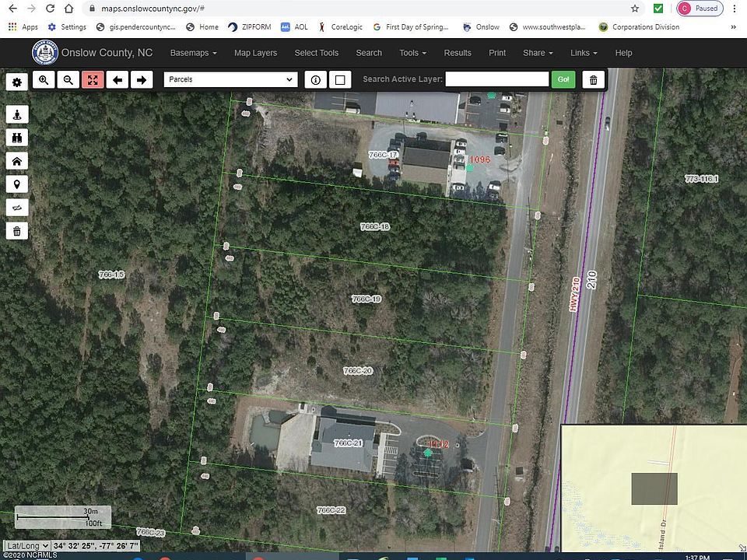
Task: Open the Corporations Division bookmark
Action: 639,27
